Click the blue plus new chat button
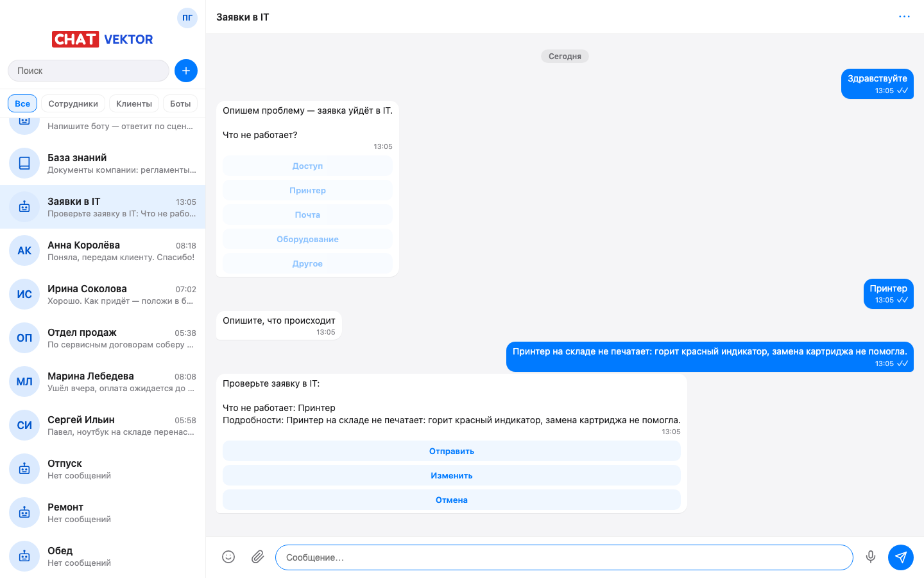The height and width of the screenshot is (578, 924). click(x=186, y=71)
